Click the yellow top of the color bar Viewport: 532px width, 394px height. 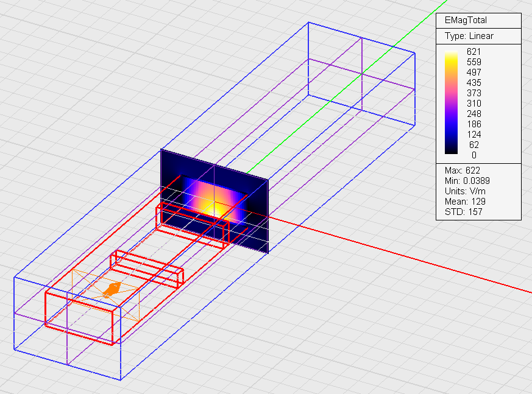tap(452, 55)
